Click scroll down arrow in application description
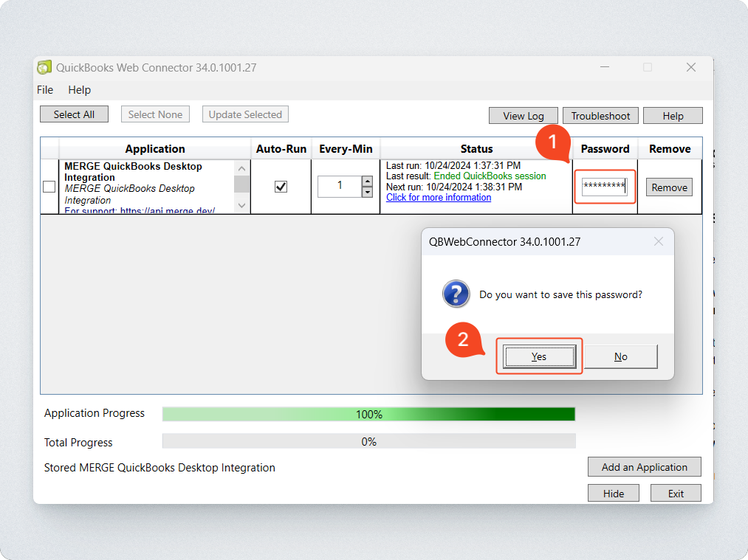This screenshot has height=560, width=748. coord(242,205)
